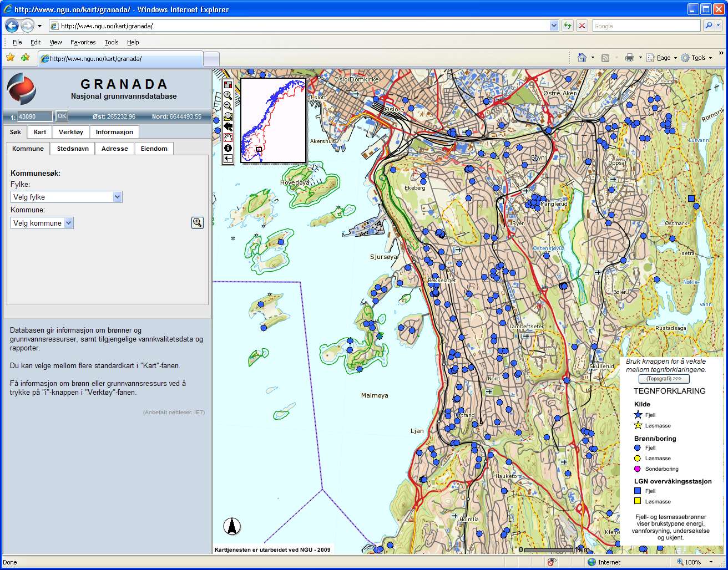728x570 pixels.
Task: Click the Nord coordinate readout
Action: click(176, 116)
